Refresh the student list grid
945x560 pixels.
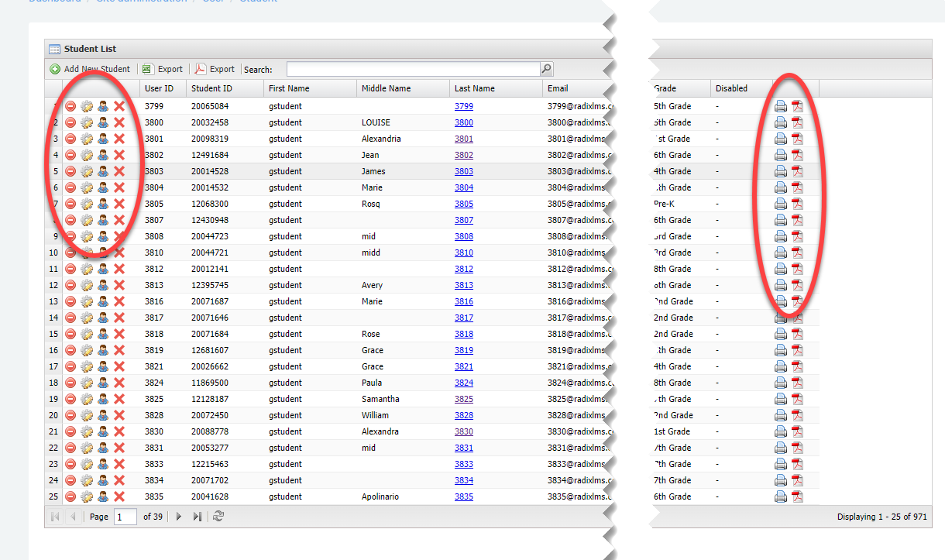point(218,517)
